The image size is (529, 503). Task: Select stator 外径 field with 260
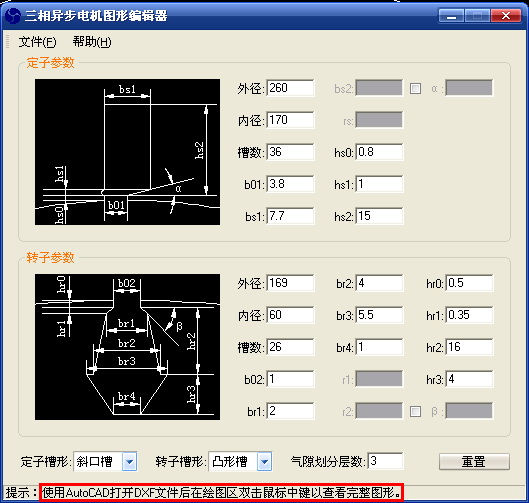[290, 88]
